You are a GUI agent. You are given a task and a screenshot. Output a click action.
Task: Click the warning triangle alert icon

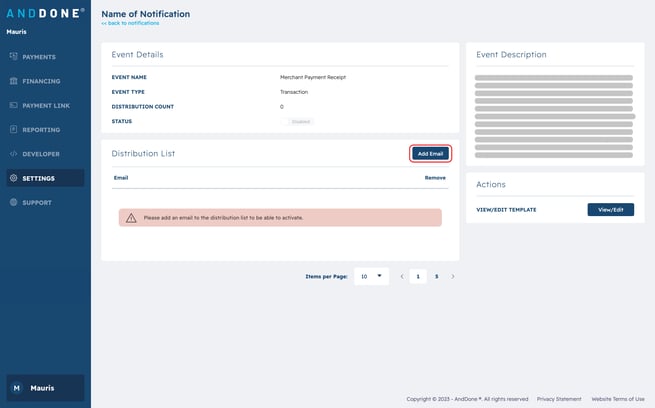[x=131, y=217]
